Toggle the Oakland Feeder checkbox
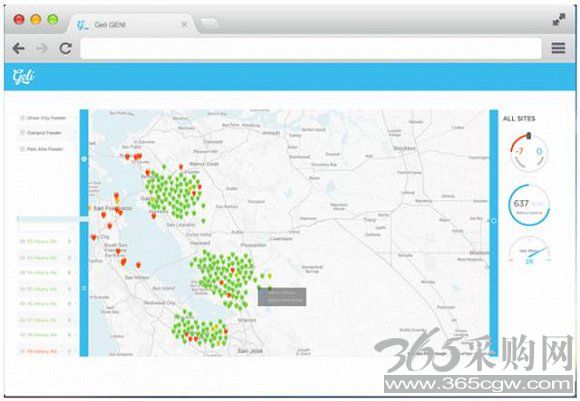This screenshot has height=401, width=580. pyautogui.click(x=22, y=133)
